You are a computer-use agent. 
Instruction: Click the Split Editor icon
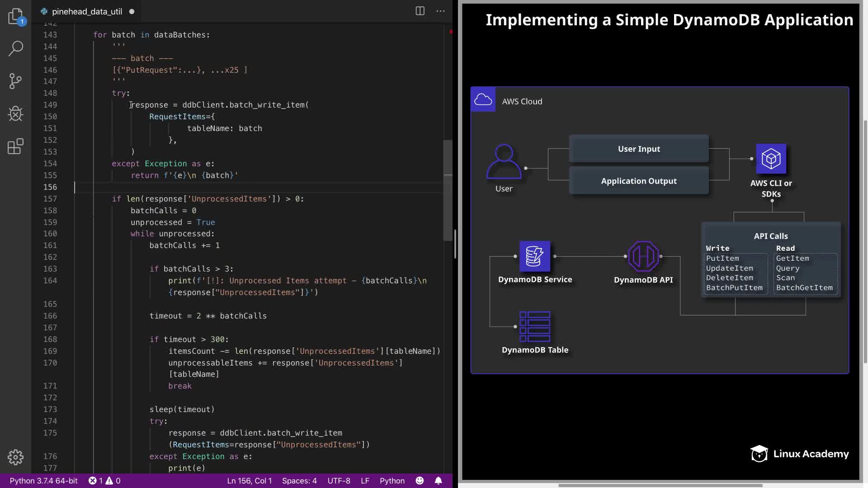tap(420, 11)
